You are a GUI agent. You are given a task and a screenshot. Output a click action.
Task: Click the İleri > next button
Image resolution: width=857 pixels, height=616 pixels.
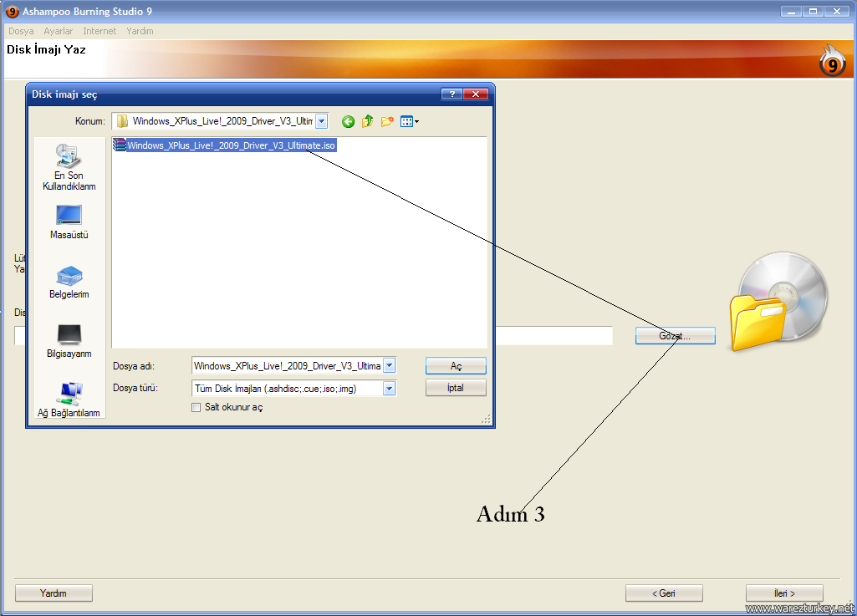784,593
